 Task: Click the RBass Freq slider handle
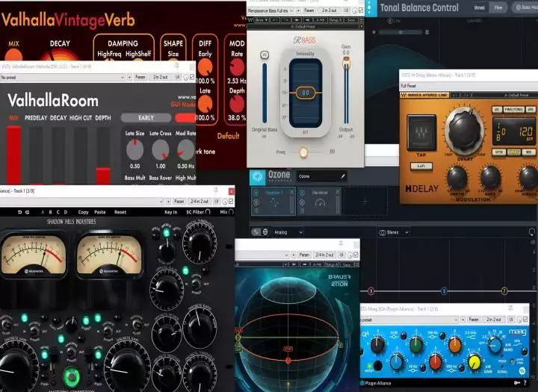coord(303,152)
